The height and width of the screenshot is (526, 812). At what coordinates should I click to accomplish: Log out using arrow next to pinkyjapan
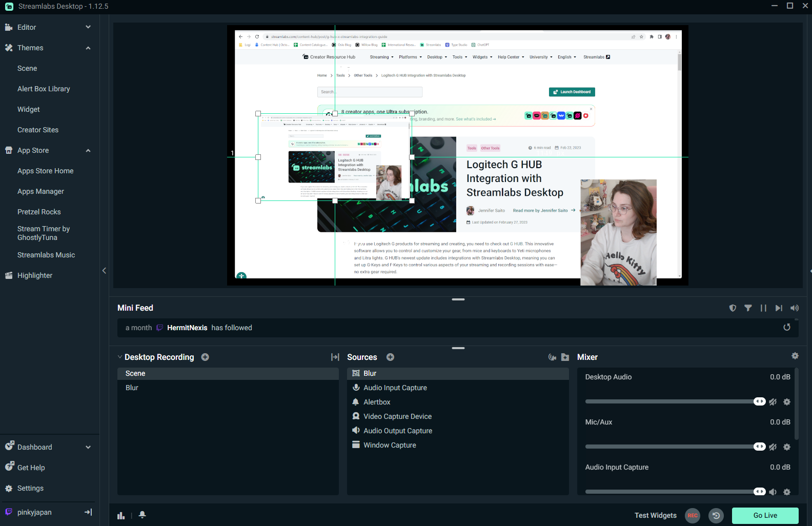pos(88,512)
